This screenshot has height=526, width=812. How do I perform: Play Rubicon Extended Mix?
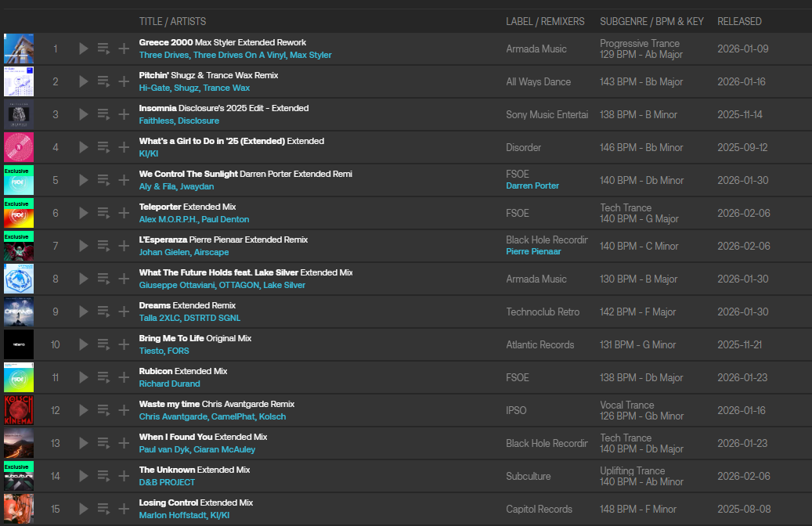click(84, 377)
